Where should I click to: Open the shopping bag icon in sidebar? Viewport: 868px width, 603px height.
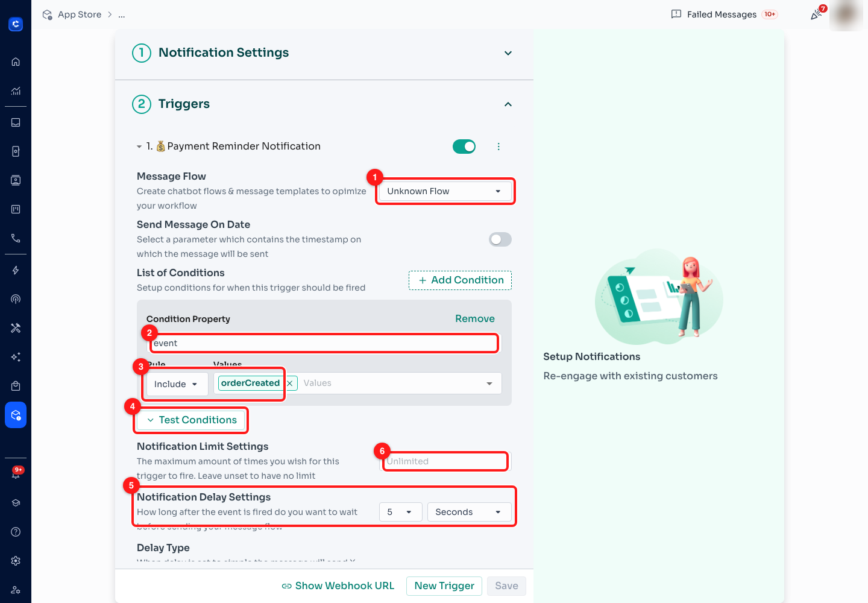click(x=16, y=386)
